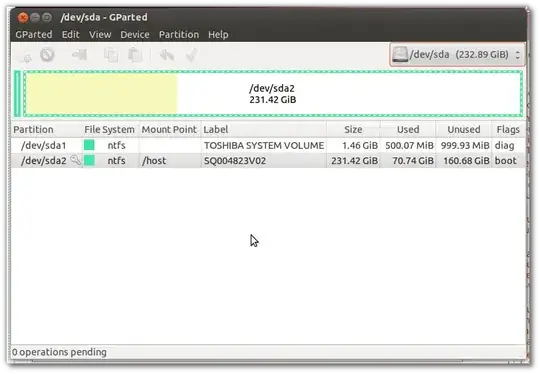Sort by the File System column header
The height and width of the screenshot is (374, 540).
(x=110, y=129)
